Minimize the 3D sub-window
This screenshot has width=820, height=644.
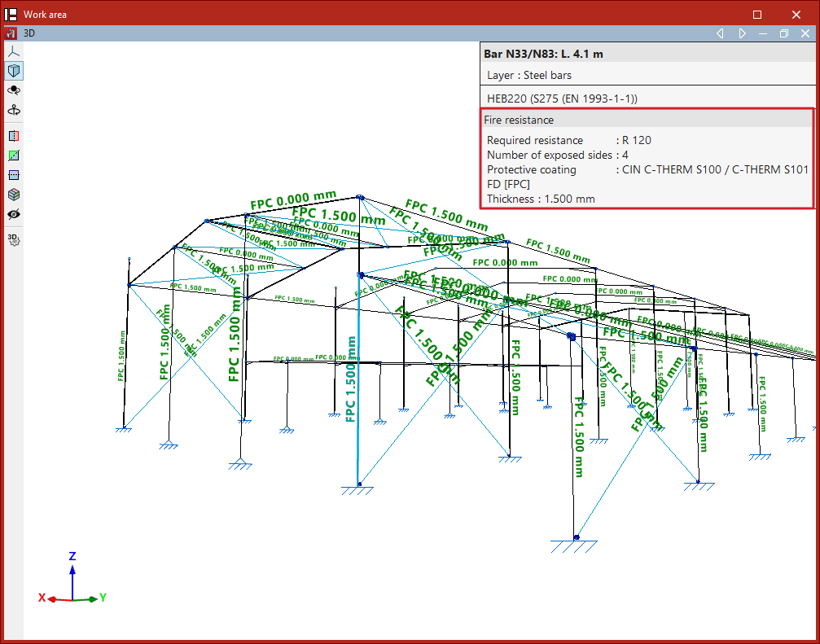click(763, 34)
